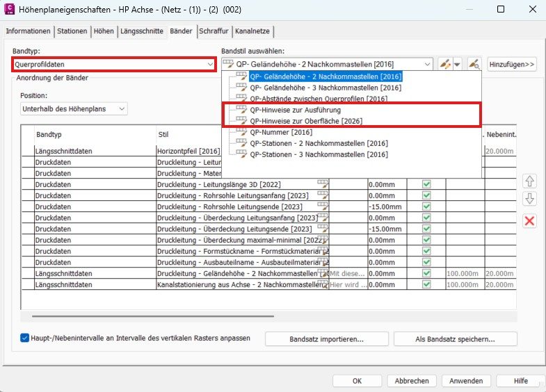546x392 pixels.
Task: Open the Höhen tab
Action: (x=104, y=31)
